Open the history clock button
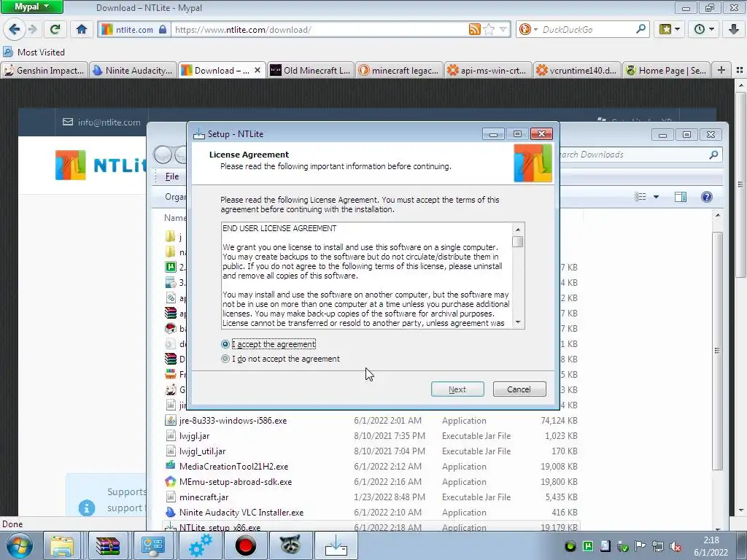747x560 pixels. 700,29
